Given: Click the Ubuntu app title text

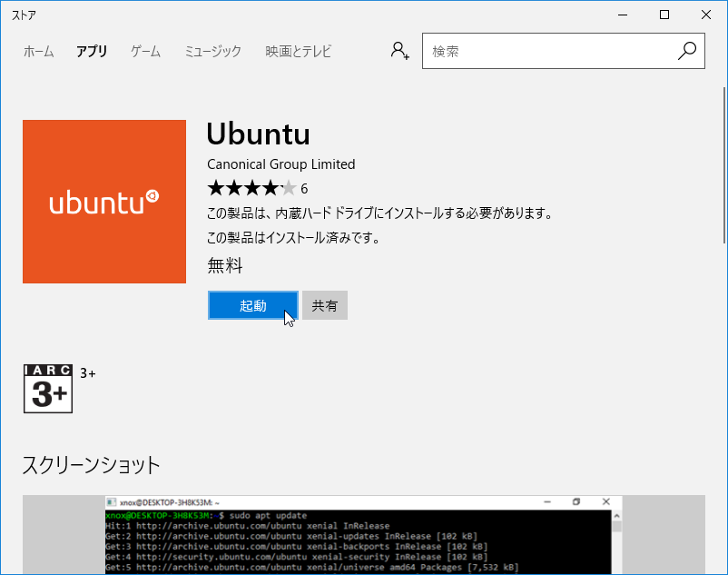Looking at the screenshot, I should pyautogui.click(x=258, y=134).
